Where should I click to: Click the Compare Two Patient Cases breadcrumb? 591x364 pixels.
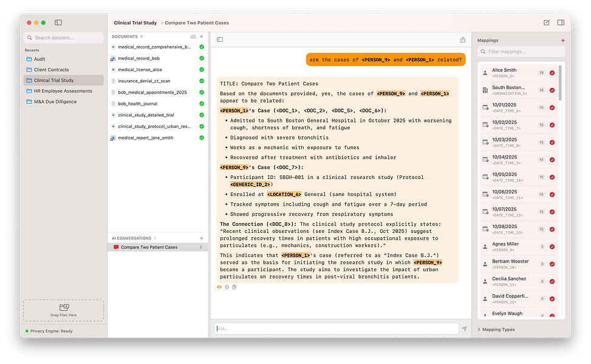tap(197, 23)
